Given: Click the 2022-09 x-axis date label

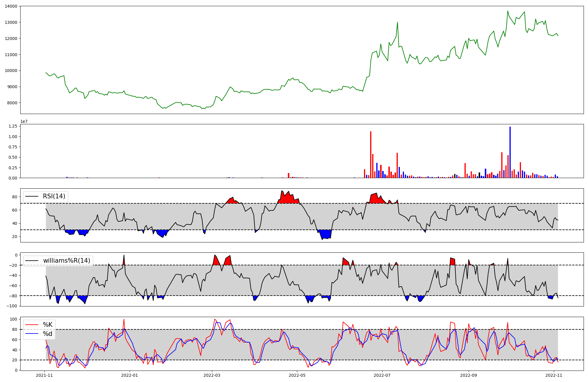Looking at the screenshot, I should (x=468, y=375).
